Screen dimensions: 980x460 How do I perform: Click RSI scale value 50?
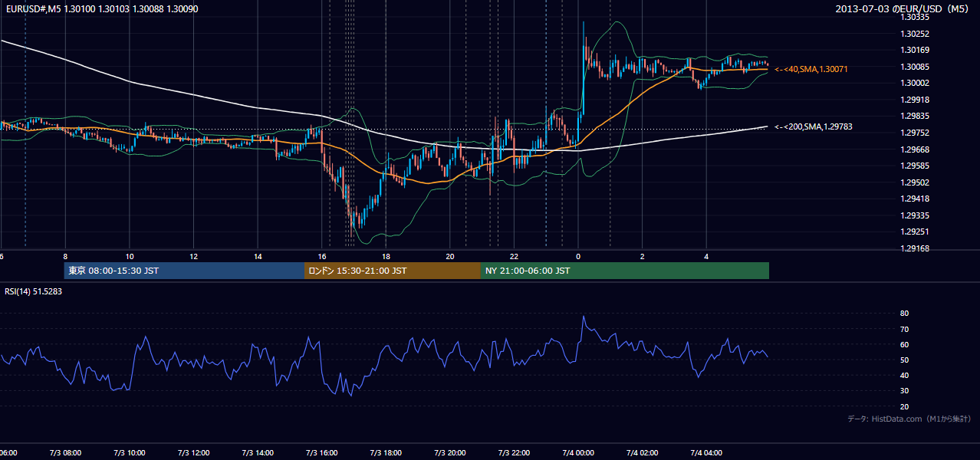904,360
